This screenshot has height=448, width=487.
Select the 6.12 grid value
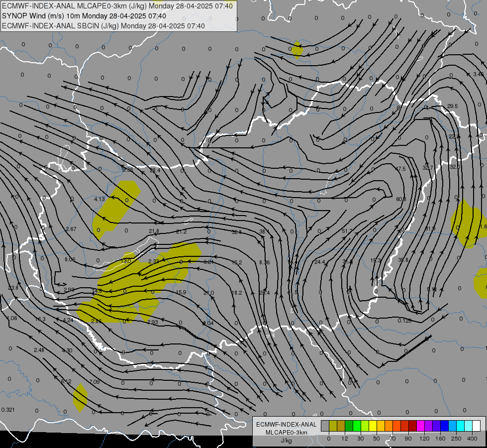coord(66,381)
